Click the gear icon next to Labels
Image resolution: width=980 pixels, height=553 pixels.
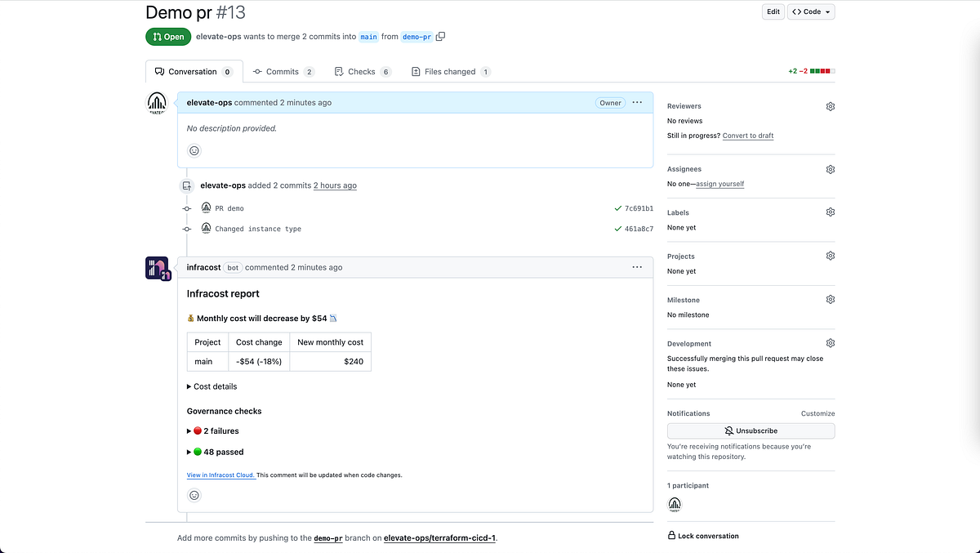(x=830, y=212)
